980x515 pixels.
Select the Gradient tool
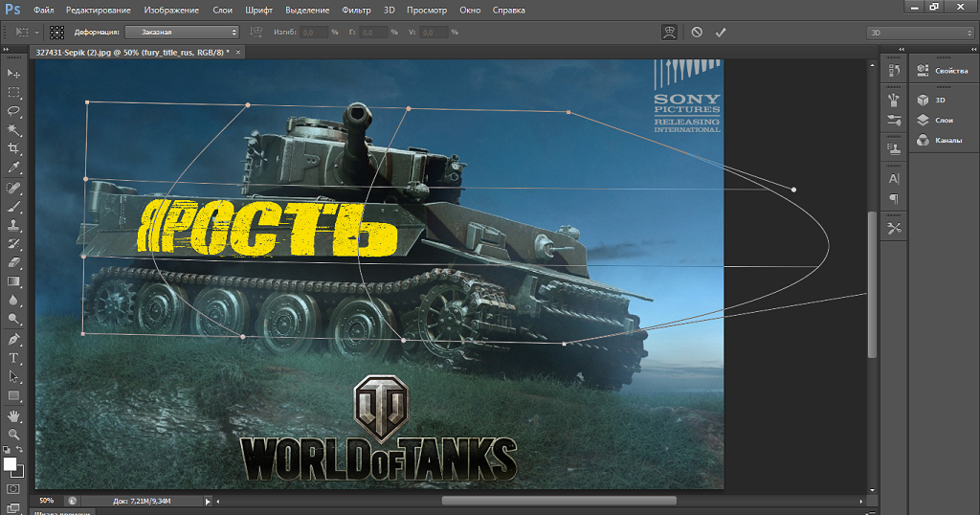click(x=13, y=281)
